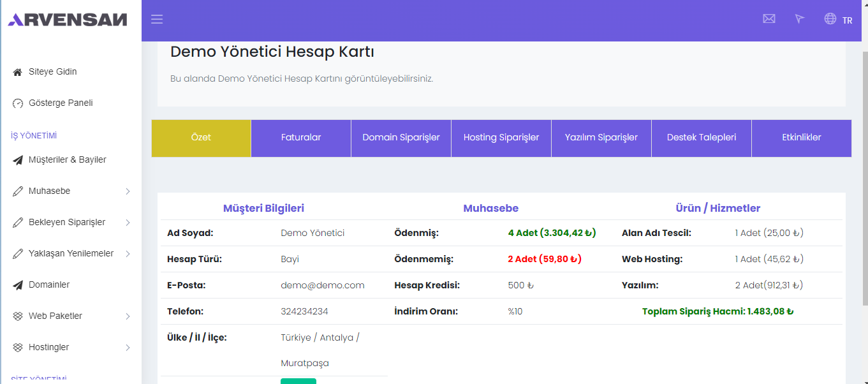Open Domainler sidebar item
Image resolution: width=868 pixels, height=384 pixels.
(x=49, y=284)
